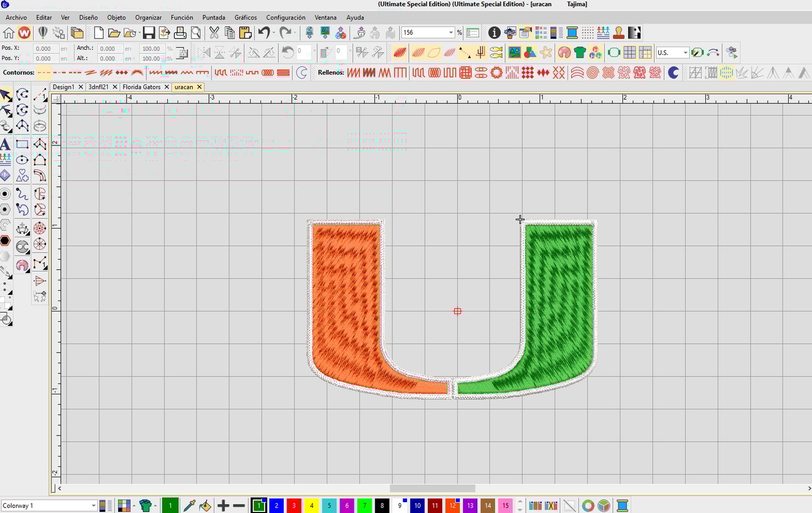Select yellow color swatch 4

point(311,506)
